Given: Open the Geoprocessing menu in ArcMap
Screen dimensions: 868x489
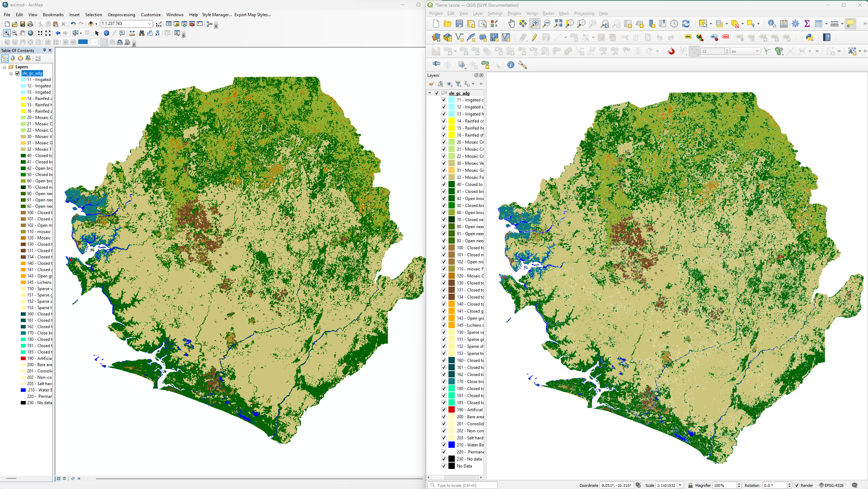Looking at the screenshot, I should click(121, 14).
